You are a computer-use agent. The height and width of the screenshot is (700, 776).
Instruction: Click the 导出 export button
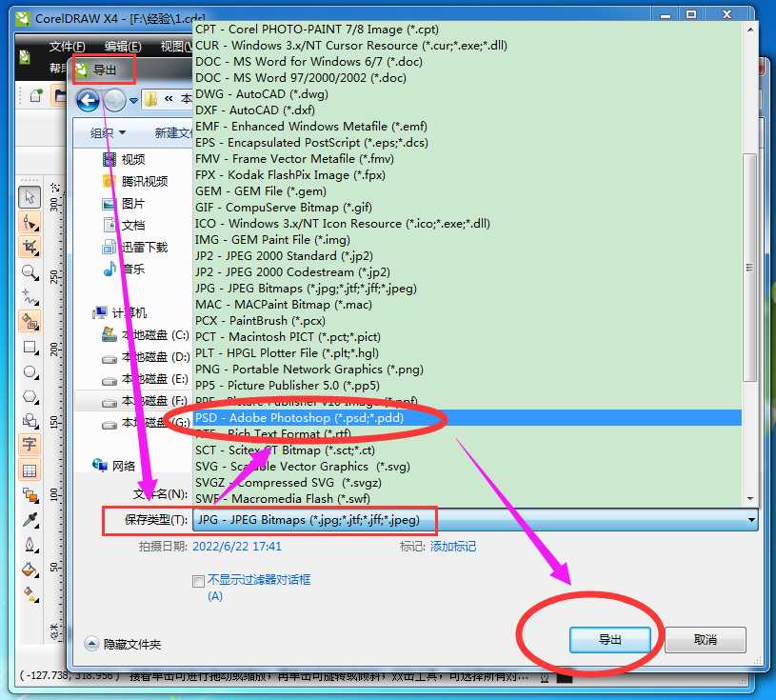point(609,640)
